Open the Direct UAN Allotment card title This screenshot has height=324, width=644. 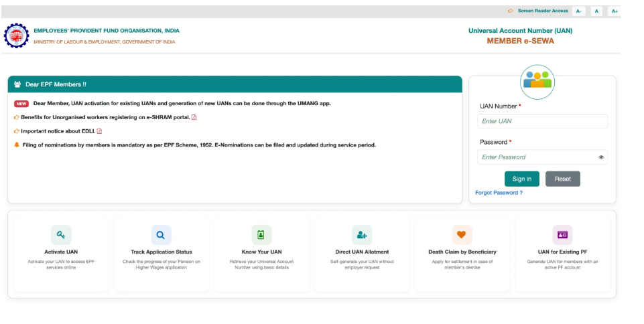click(x=362, y=252)
